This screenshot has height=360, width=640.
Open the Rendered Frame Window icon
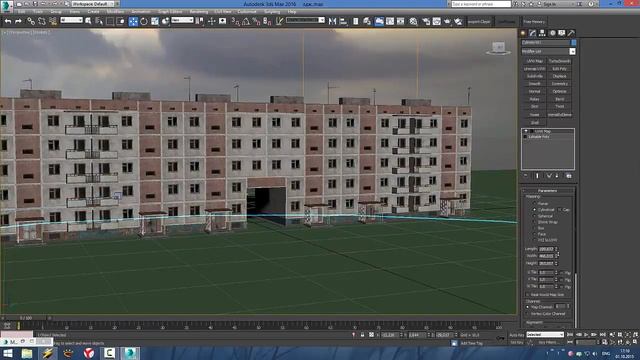click(436, 21)
